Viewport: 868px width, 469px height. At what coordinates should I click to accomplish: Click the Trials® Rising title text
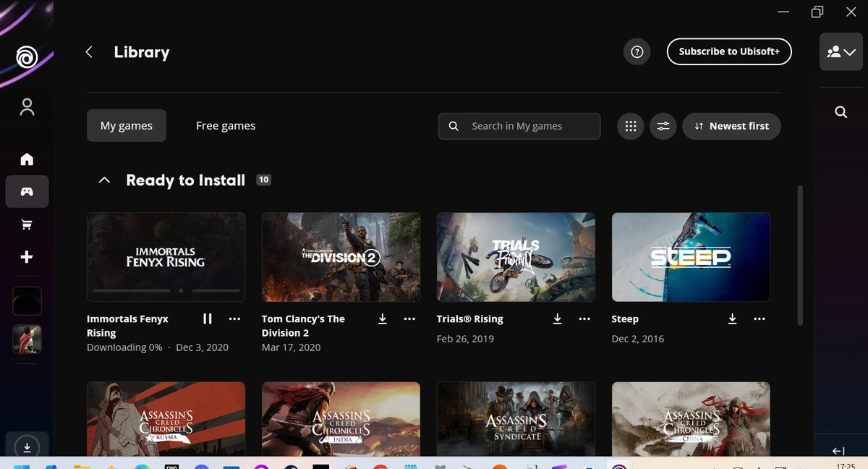pos(469,319)
